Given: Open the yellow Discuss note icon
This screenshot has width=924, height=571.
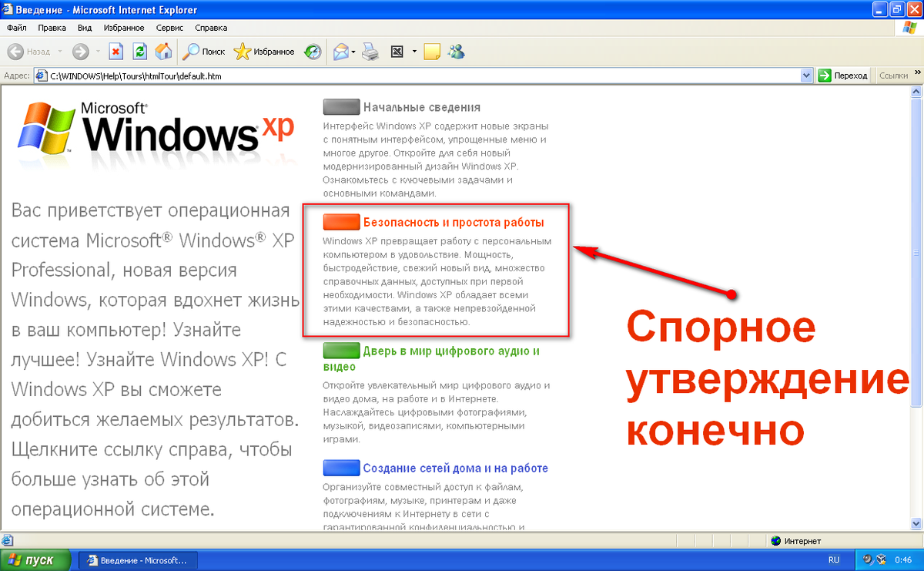Looking at the screenshot, I should pyautogui.click(x=432, y=52).
